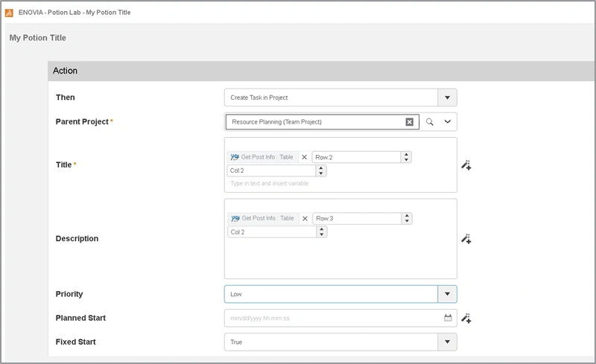596x364 pixels.
Task: Remove the Get Post Info variable in Title
Action: pyautogui.click(x=304, y=157)
